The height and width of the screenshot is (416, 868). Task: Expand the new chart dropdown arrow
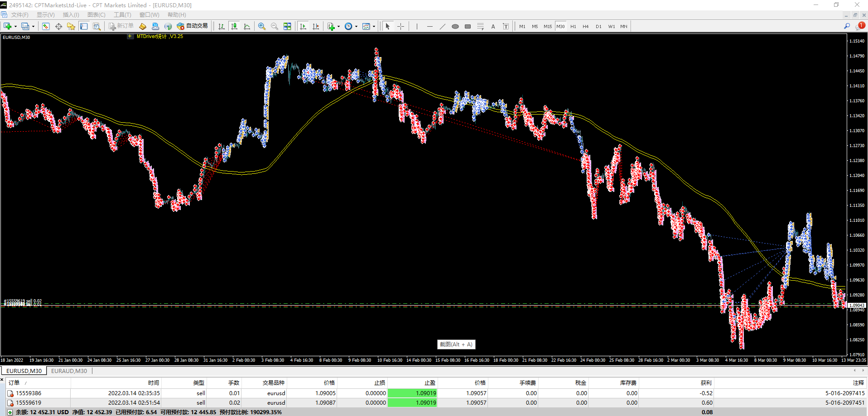point(15,26)
